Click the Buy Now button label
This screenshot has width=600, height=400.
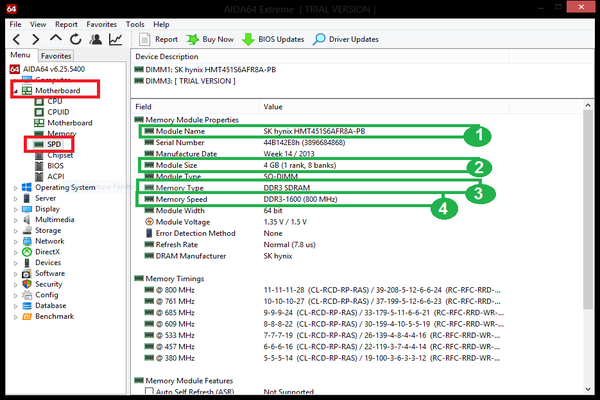pyautogui.click(x=218, y=39)
